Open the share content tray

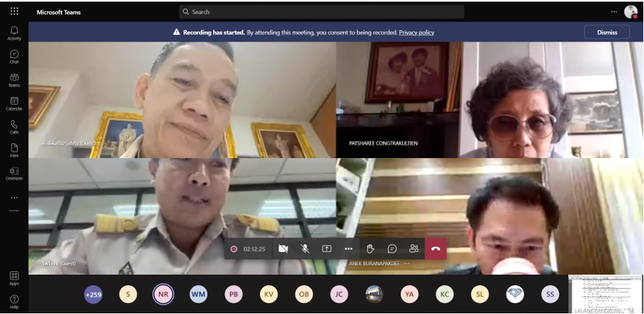pyautogui.click(x=327, y=249)
